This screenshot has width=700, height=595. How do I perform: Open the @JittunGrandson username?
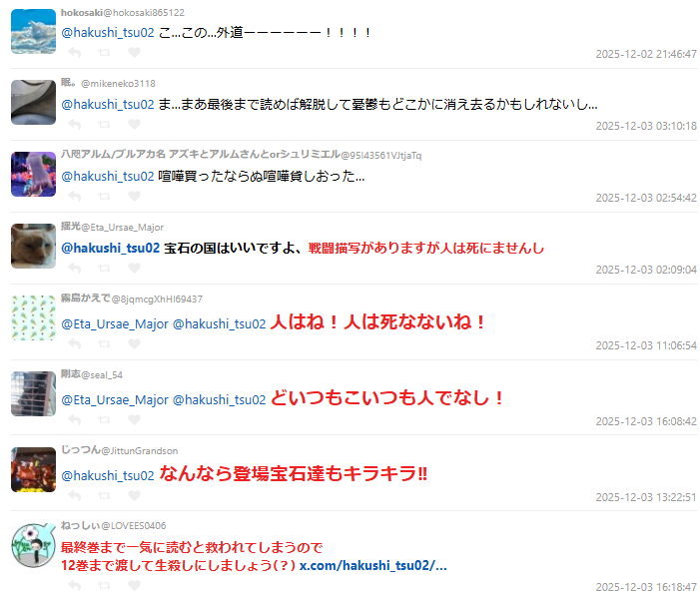coord(139,451)
